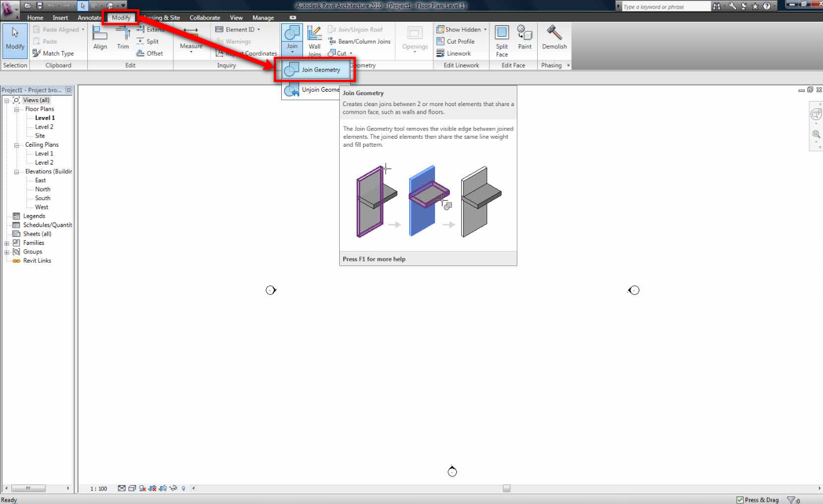Click the Open folder icon in quick access toolbar
The width and height of the screenshot is (823, 504).
(28, 6)
